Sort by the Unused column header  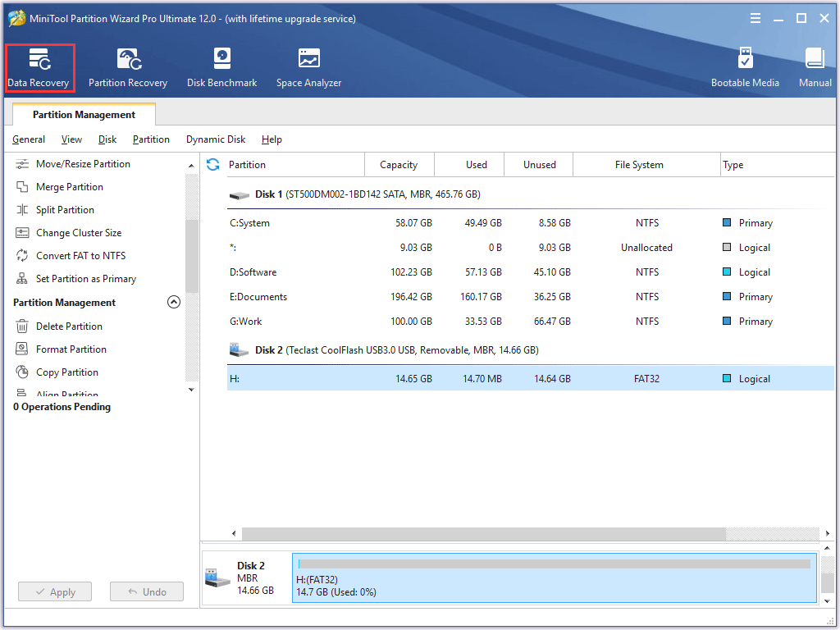point(539,164)
